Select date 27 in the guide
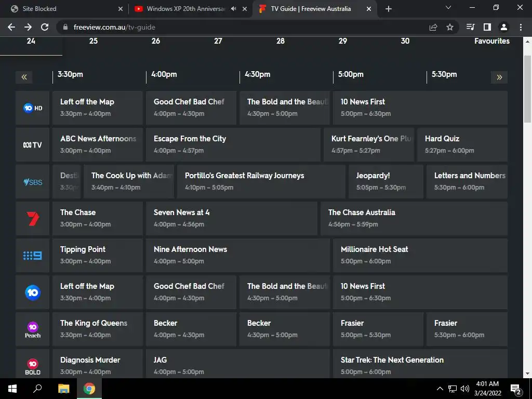532x399 pixels. pyautogui.click(x=218, y=41)
